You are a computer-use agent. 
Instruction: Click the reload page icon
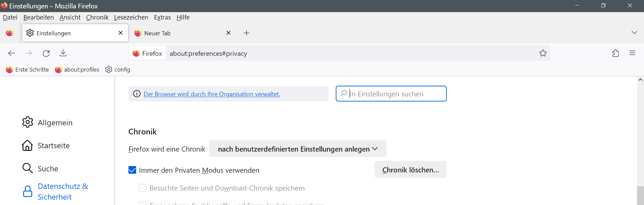point(46,53)
